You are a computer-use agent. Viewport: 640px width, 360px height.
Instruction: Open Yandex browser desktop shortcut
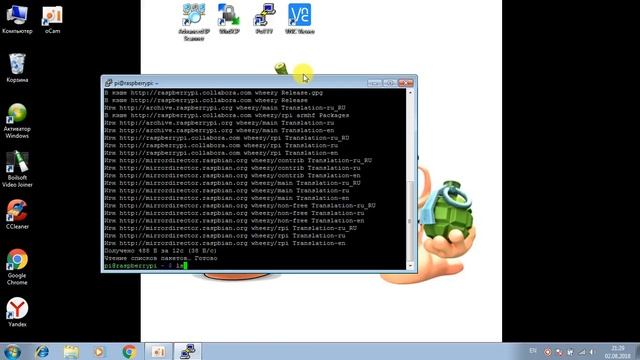(17, 312)
